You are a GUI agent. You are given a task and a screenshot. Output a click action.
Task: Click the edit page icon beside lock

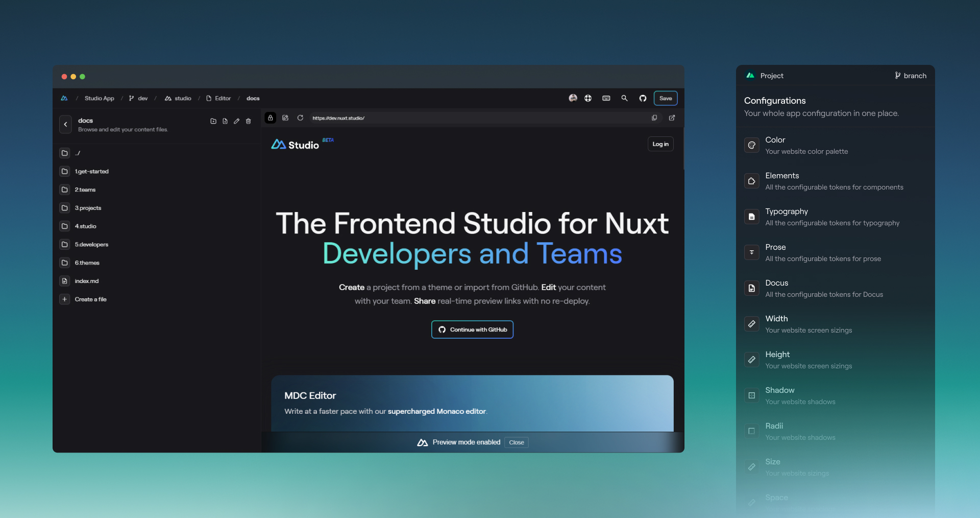285,118
